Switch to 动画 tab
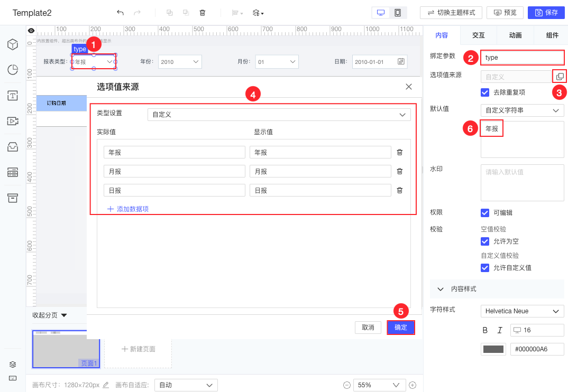 click(x=515, y=35)
